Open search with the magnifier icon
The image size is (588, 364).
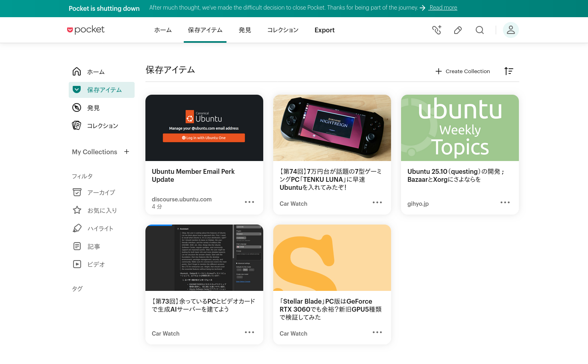[x=479, y=30]
